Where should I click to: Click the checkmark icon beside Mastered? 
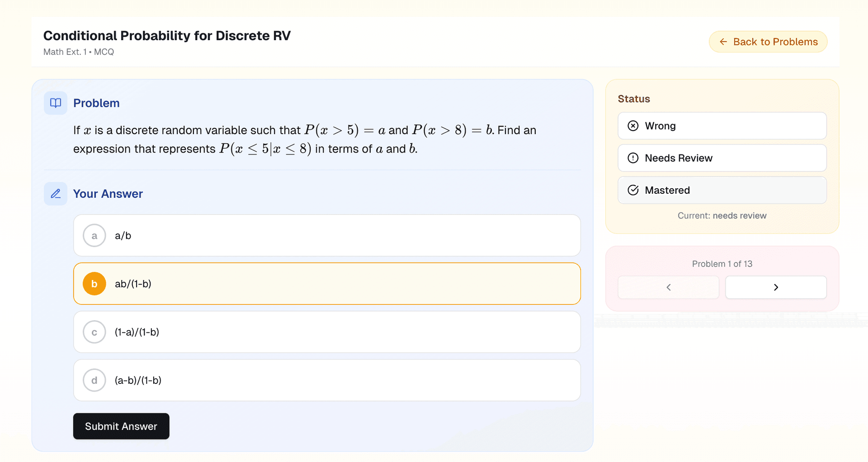coord(633,190)
